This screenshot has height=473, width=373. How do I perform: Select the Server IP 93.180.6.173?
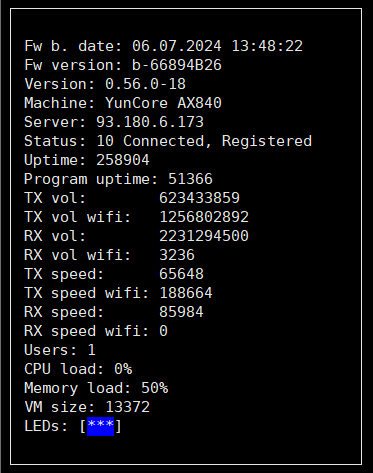tap(150, 122)
